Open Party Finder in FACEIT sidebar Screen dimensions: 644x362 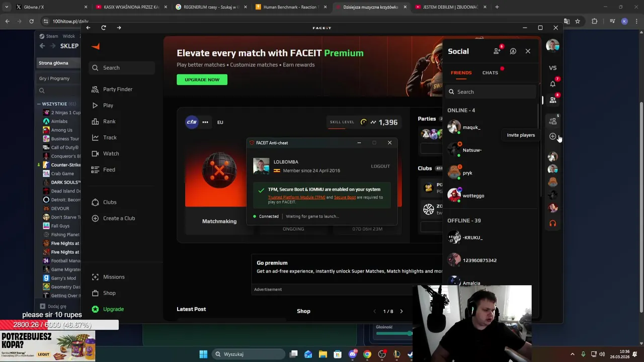[x=112, y=89]
